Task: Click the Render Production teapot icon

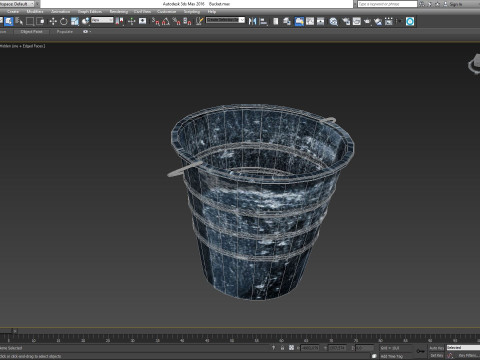Action: [367, 21]
